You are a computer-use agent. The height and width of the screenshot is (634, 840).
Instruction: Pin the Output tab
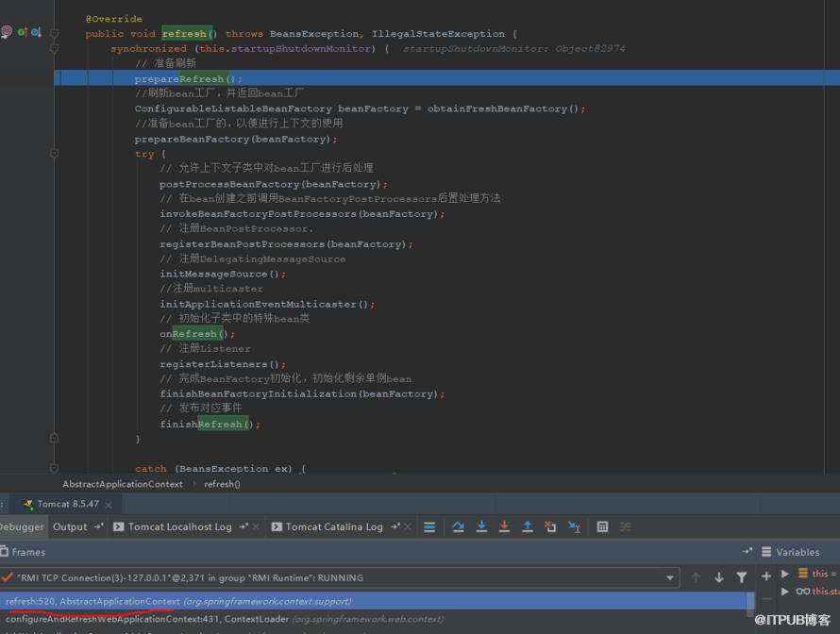click(98, 526)
